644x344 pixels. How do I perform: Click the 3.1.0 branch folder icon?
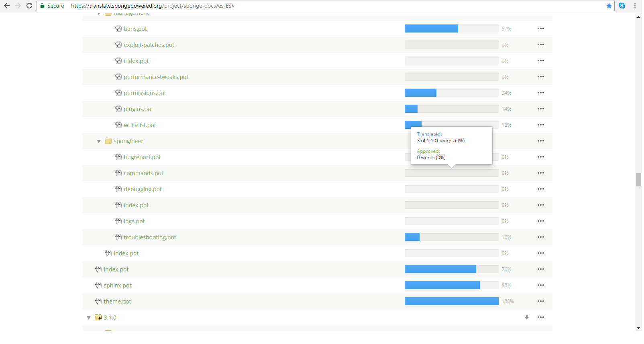(98, 317)
